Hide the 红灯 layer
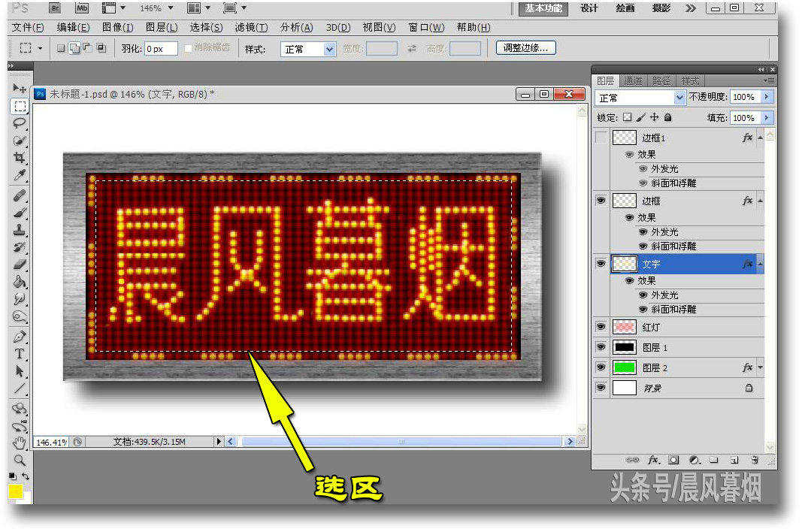Screen dimensions: 808x532 601,327
